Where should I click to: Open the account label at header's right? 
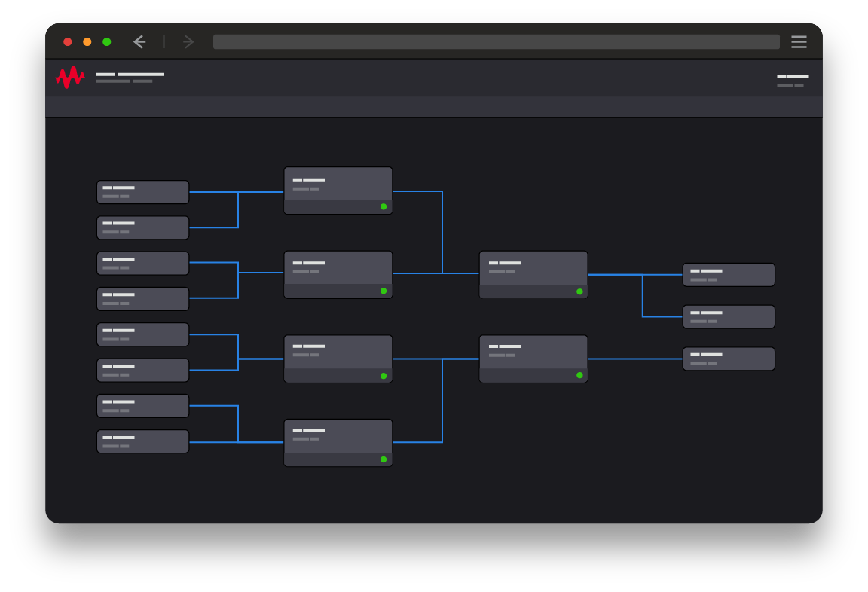click(x=793, y=80)
